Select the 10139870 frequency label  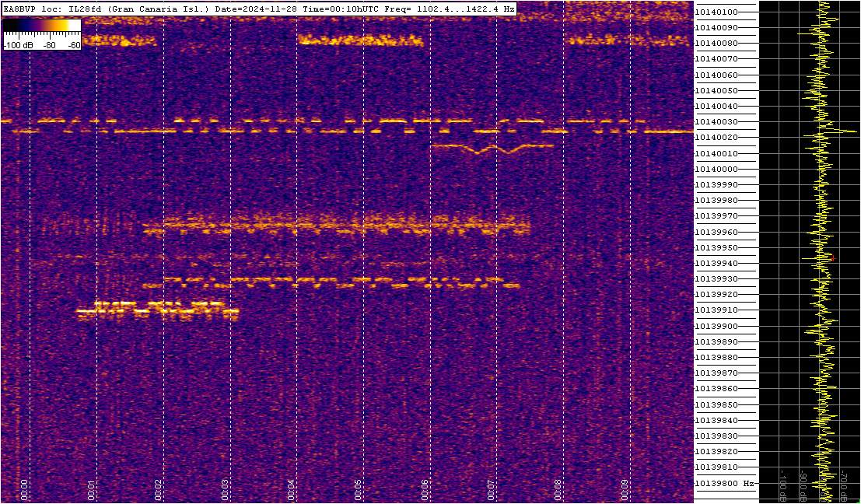click(716, 373)
